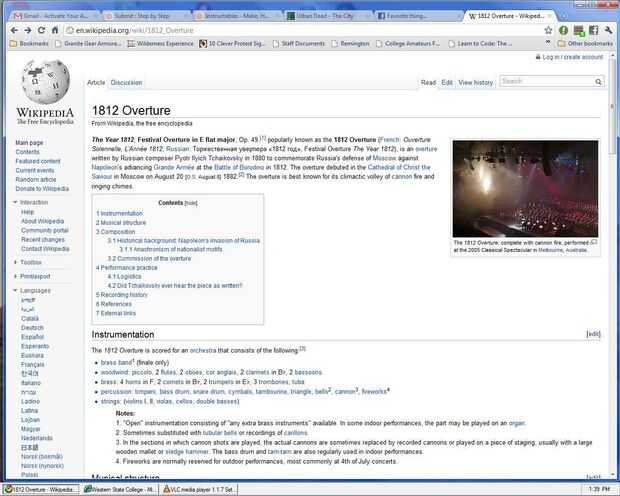
Task: Select the Read tab
Action: coord(428,82)
